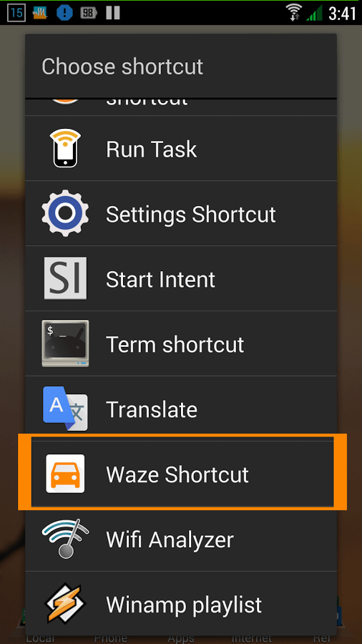Tap the calendar 15 notification icon
Image resolution: width=362 pixels, height=644 pixels.
click(16, 13)
